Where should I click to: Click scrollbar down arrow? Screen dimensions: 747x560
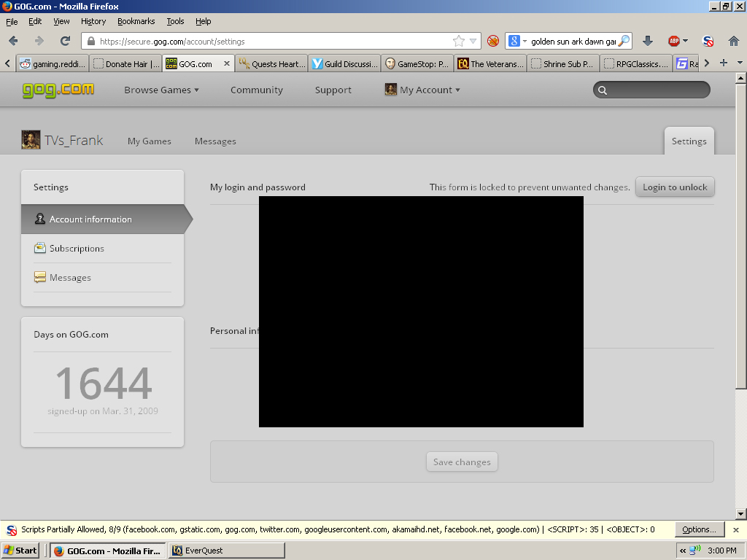pos(740,514)
